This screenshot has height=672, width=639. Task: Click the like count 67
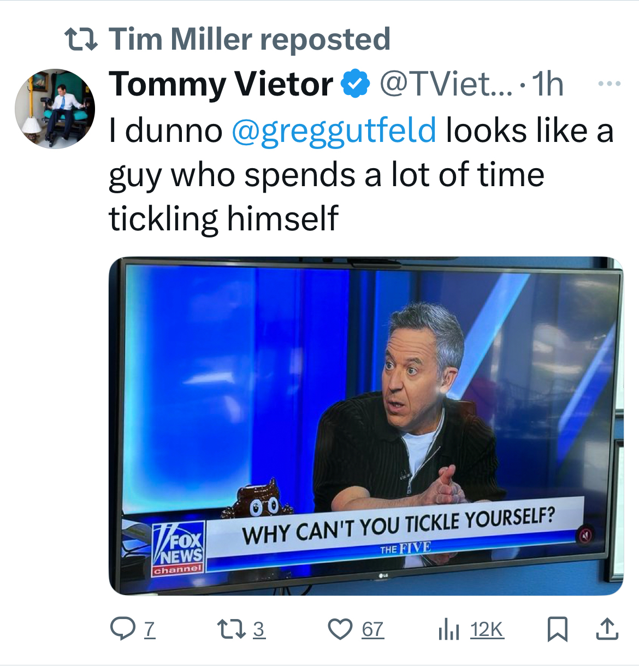coord(372,630)
